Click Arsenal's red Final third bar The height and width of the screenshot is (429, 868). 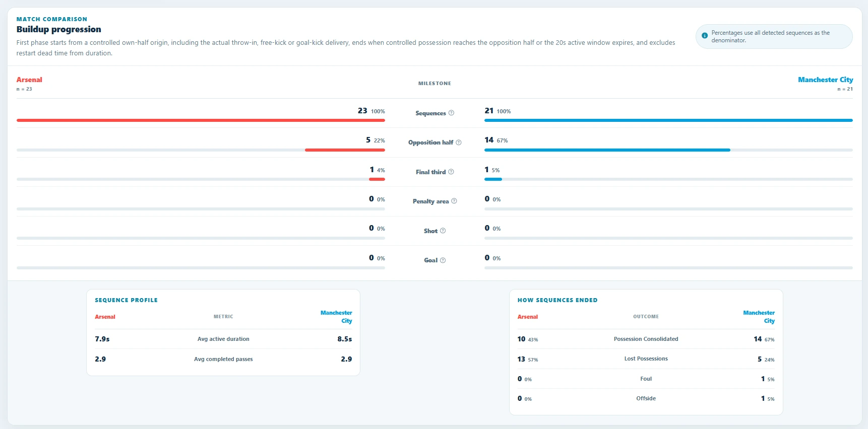(x=377, y=179)
